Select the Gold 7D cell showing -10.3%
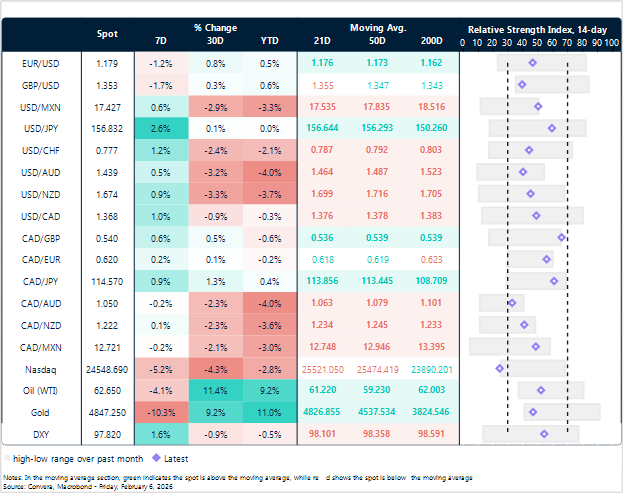The image size is (625, 495). coord(161,412)
